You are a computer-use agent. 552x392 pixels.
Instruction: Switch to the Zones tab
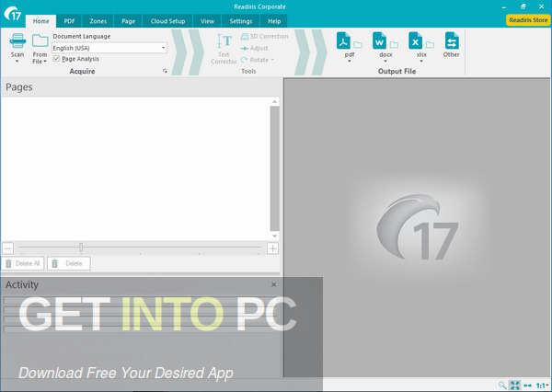tap(98, 21)
